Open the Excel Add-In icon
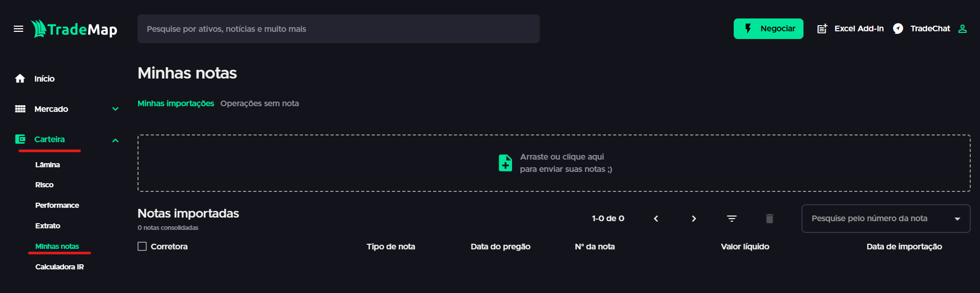The width and height of the screenshot is (980, 293). click(822, 29)
